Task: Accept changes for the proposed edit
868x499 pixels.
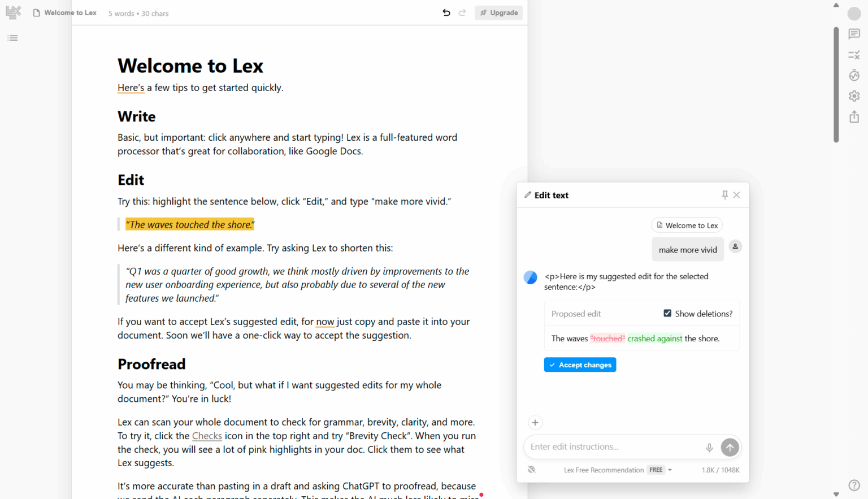Action: (x=580, y=365)
